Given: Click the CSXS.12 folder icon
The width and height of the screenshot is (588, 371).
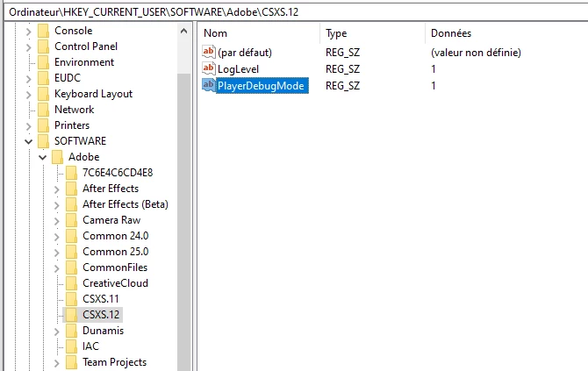Looking at the screenshot, I should click(x=71, y=315).
